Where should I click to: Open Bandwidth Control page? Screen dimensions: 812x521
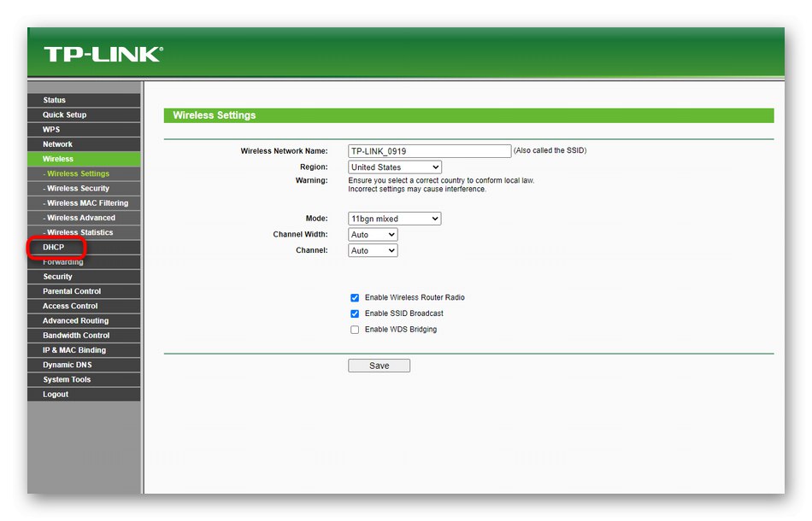click(84, 336)
